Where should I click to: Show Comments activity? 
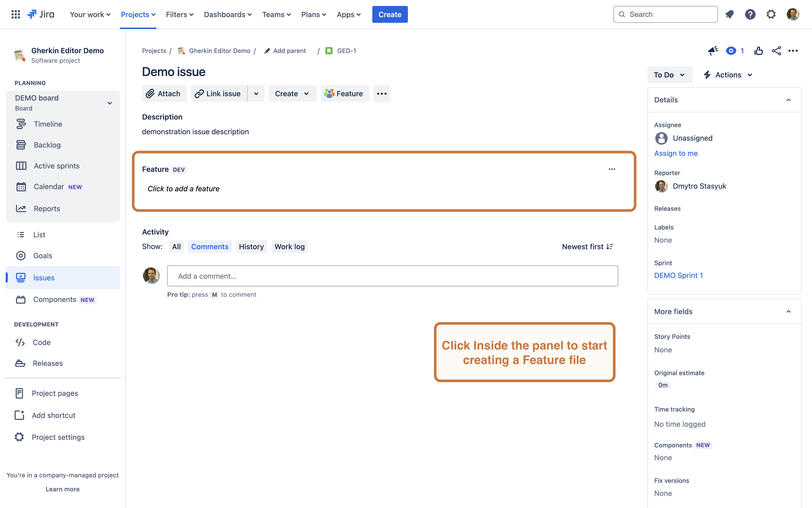209,247
